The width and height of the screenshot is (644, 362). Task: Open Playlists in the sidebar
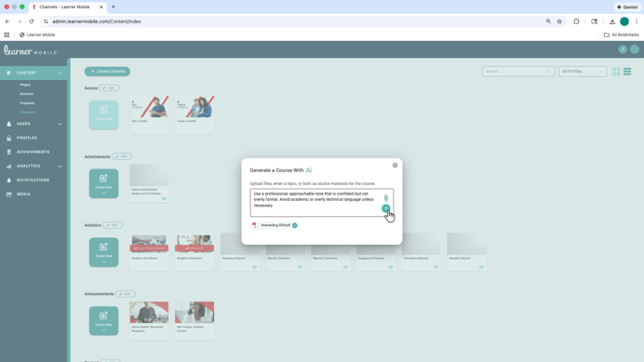pos(27,103)
